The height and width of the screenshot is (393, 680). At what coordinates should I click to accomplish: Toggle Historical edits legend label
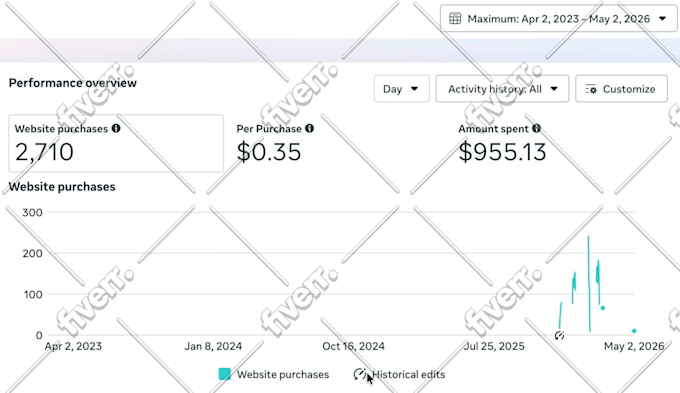(x=409, y=374)
